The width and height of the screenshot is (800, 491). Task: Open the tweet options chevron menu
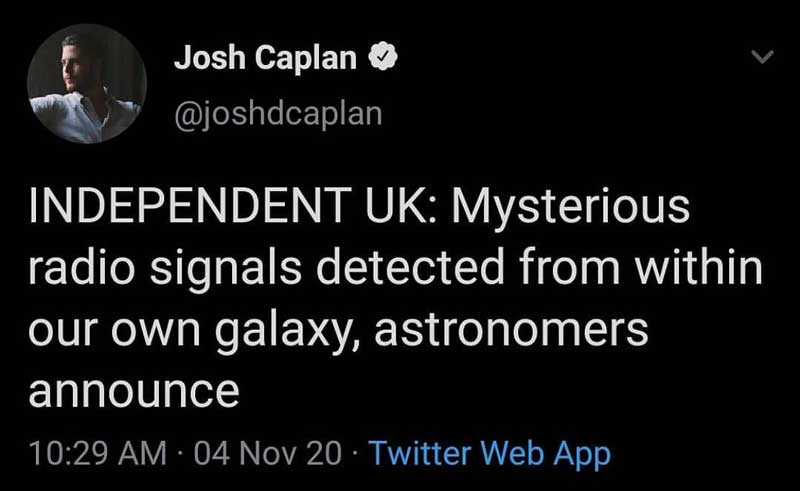point(762,59)
